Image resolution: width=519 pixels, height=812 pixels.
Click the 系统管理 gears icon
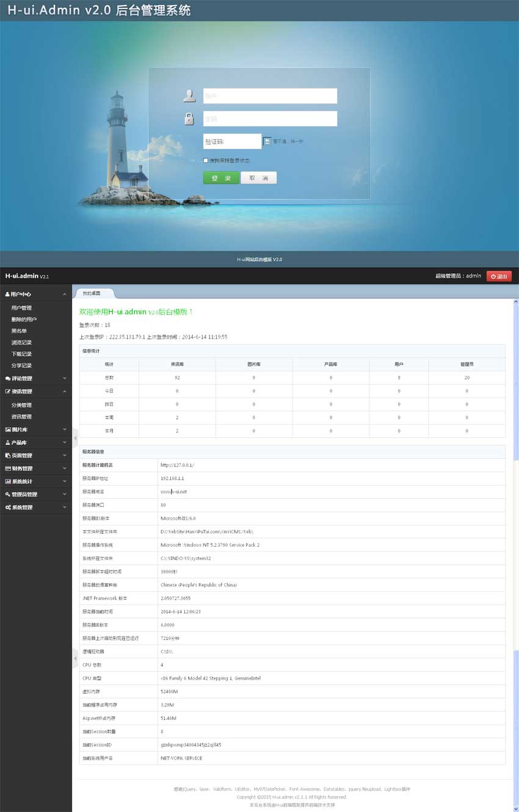(7, 506)
